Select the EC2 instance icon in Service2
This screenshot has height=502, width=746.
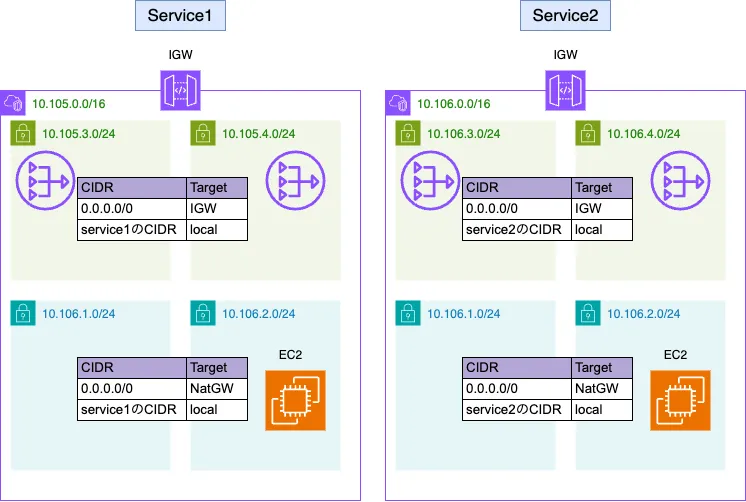coord(680,401)
